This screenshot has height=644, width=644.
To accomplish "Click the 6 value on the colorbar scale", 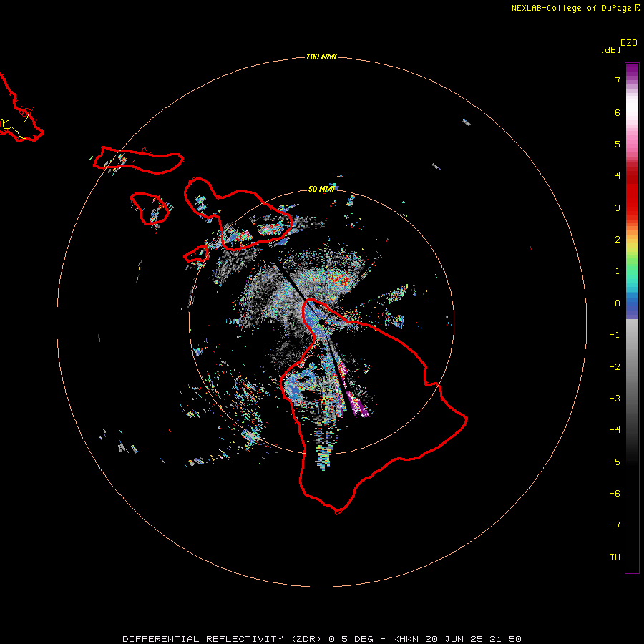I will point(618,112).
